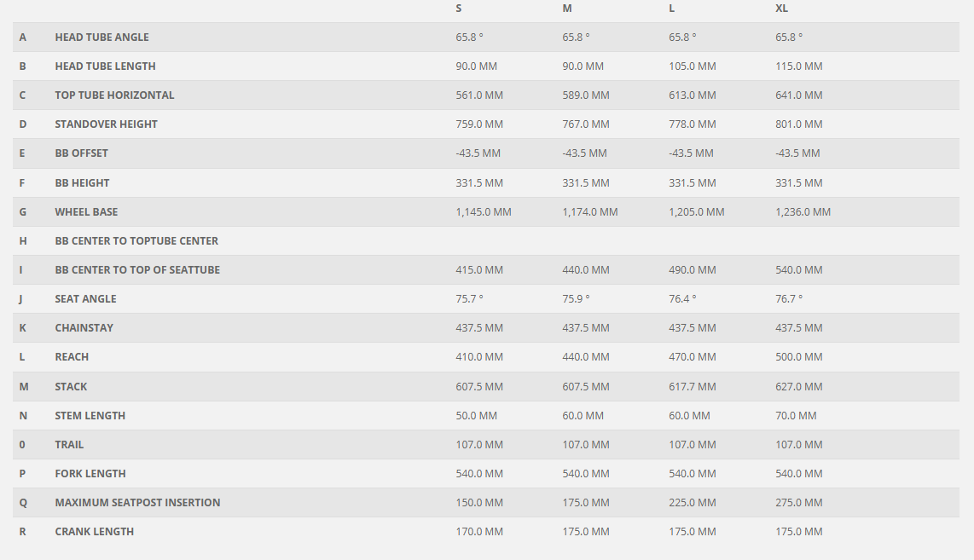The width and height of the screenshot is (974, 560).
Task: Select the STEM LENGTH value 70.0 MM
Action: point(796,416)
